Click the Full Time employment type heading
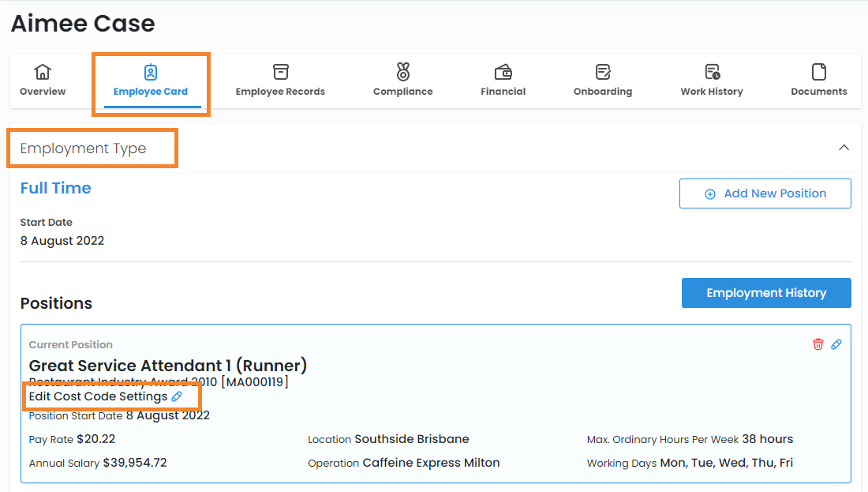This screenshot has height=492, width=868. click(x=55, y=188)
